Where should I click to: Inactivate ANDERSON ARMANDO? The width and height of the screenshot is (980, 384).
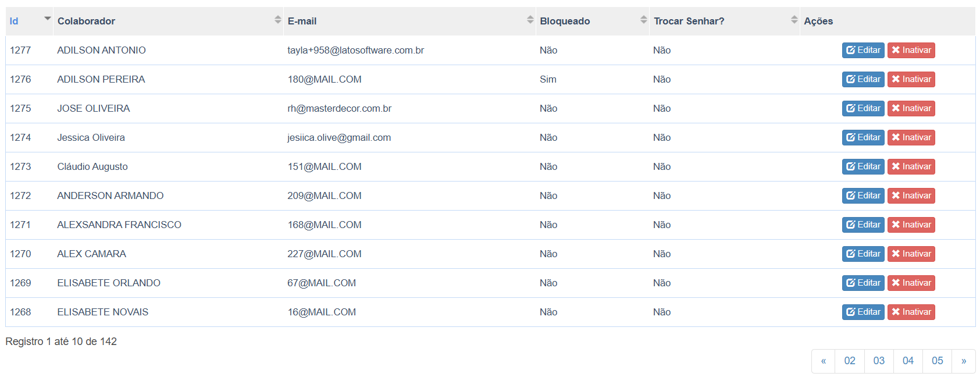pyautogui.click(x=911, y=195)
